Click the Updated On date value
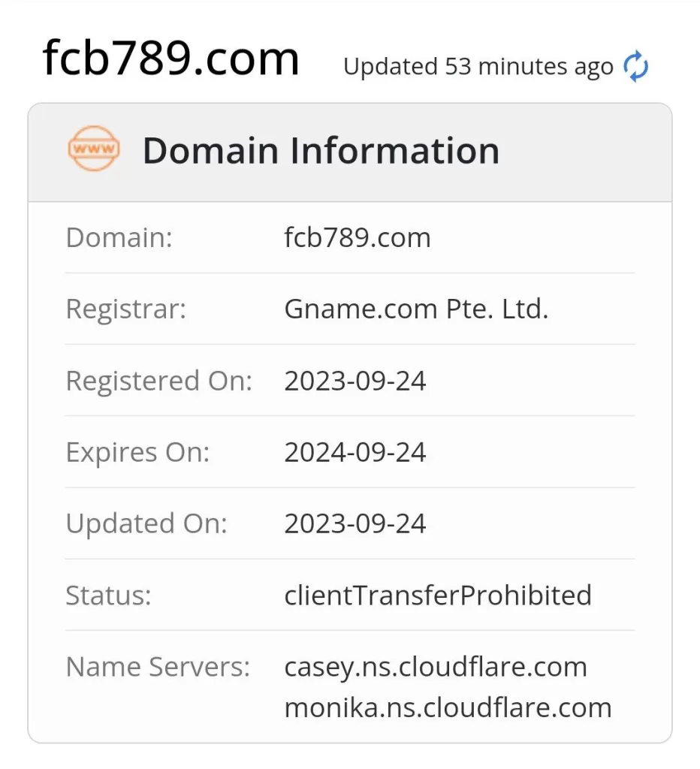700x769 pixels. coord(355,523)
